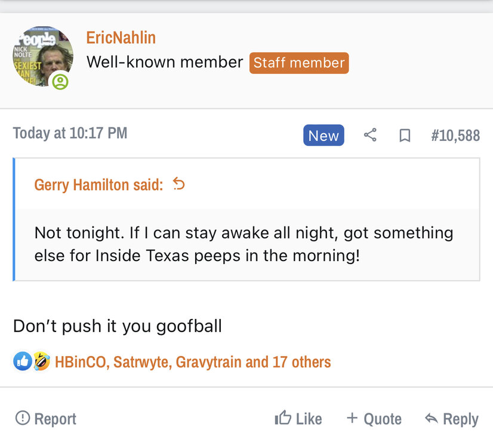Click the post text Don't push it
The width and height of the screenshot is (493, 448).
tap(118, 326)
